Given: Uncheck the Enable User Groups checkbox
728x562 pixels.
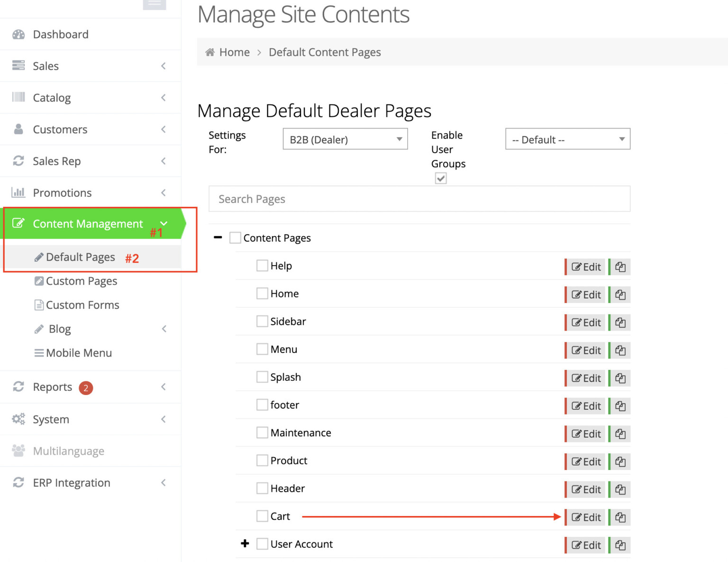Looking at the screenshot, I should click(x=441, y=178).
